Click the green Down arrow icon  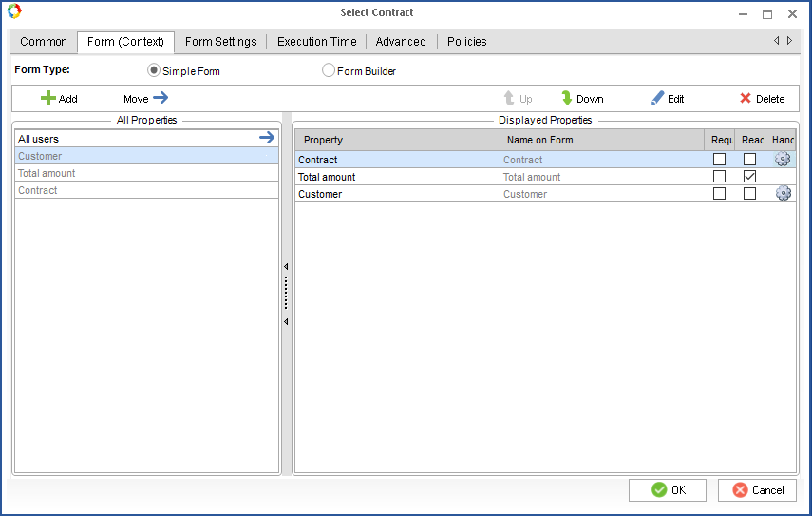[x=567, y=99]
